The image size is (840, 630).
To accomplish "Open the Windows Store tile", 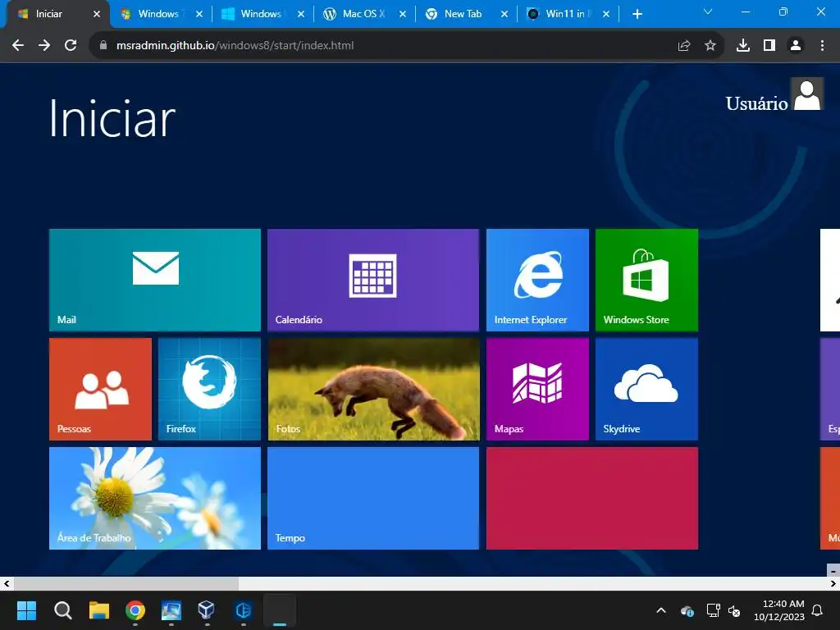I will click(646, 280).
